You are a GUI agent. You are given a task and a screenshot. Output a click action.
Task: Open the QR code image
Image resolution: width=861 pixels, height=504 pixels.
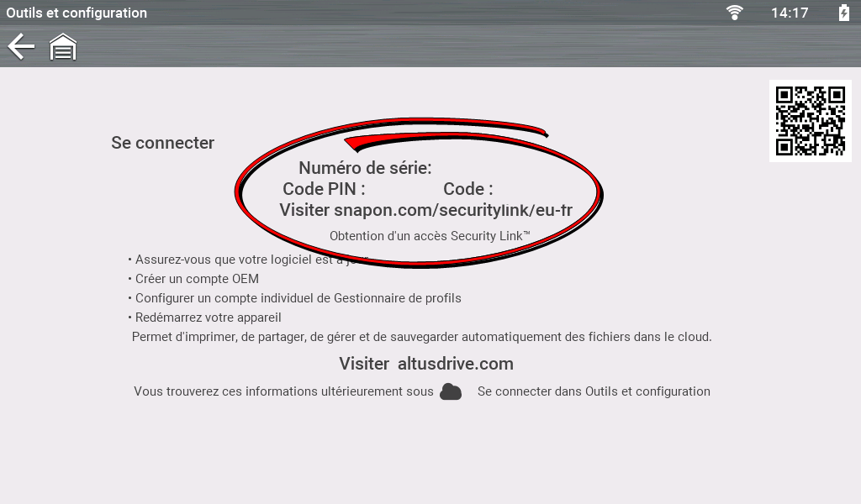[x=810, y=121]
